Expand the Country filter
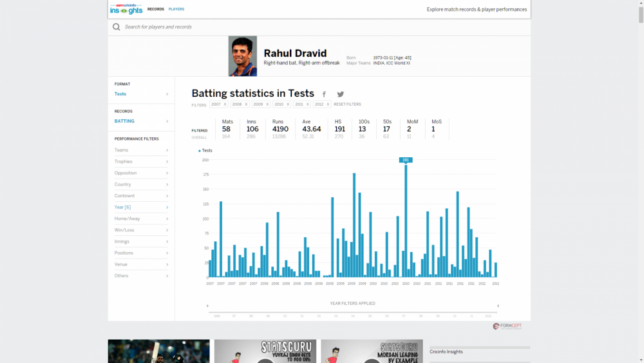 pos(141,184)
